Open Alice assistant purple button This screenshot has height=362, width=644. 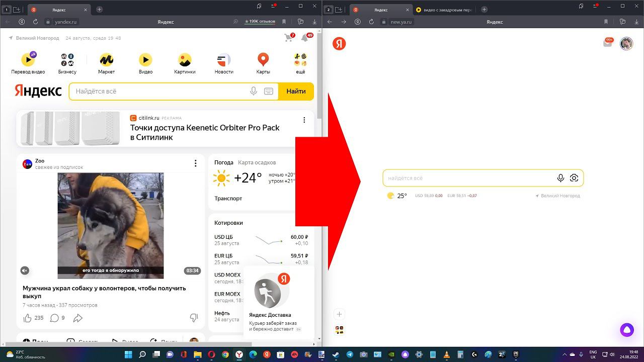(x=627, y=330)
